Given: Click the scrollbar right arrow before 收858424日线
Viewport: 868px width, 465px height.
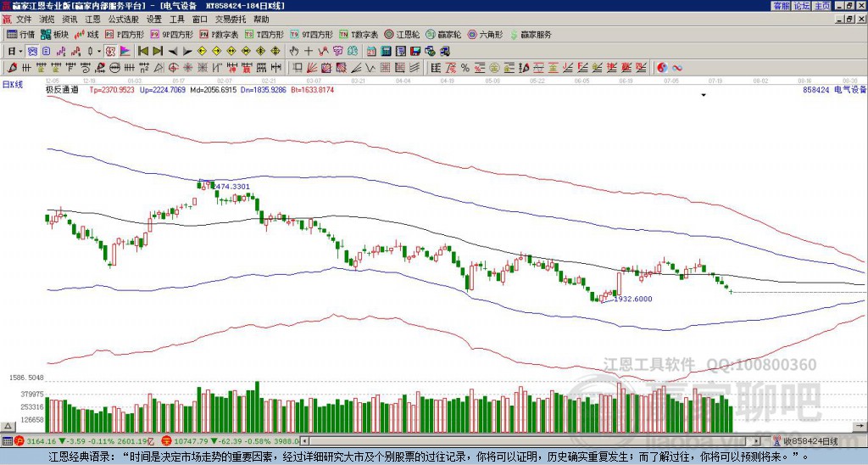Looking at the screenshot, I should (x=757, y=441).
